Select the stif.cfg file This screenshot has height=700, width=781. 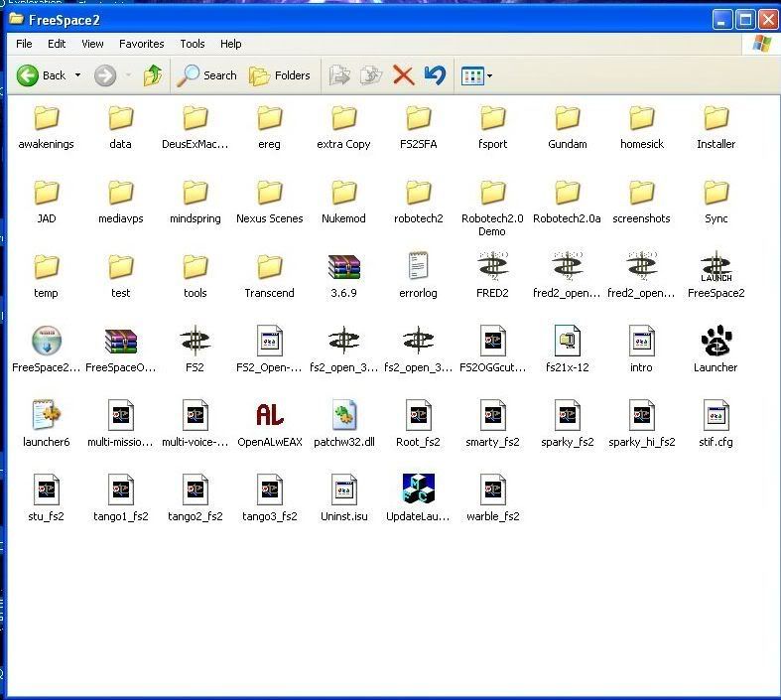716,425
